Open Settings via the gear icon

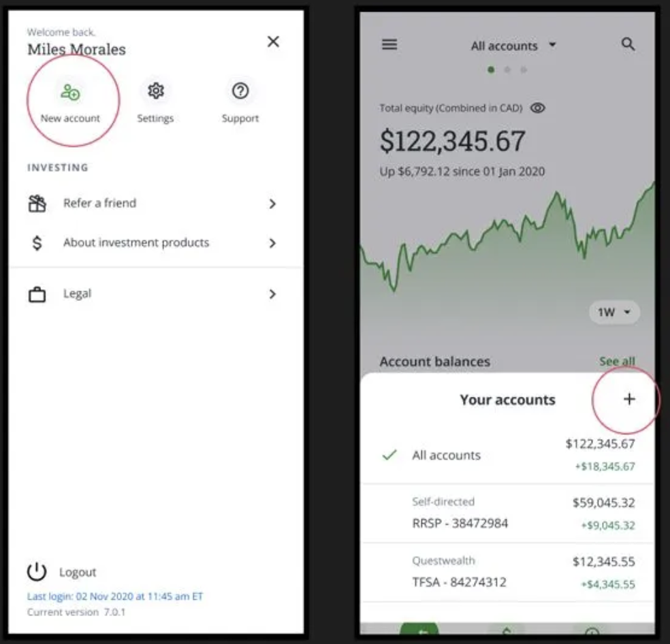156,91
